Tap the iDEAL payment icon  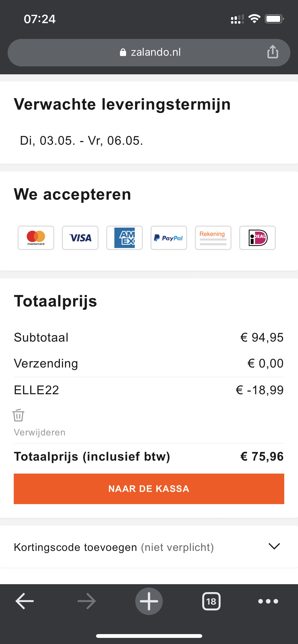[258, 238]
